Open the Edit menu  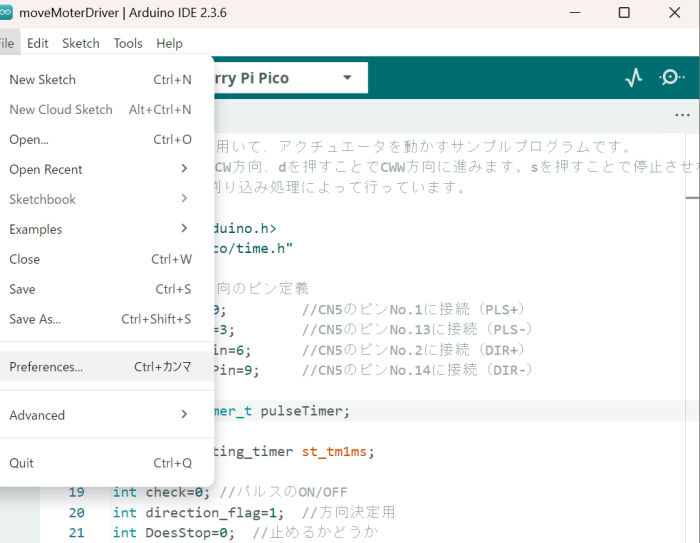[x=38, y=43]
